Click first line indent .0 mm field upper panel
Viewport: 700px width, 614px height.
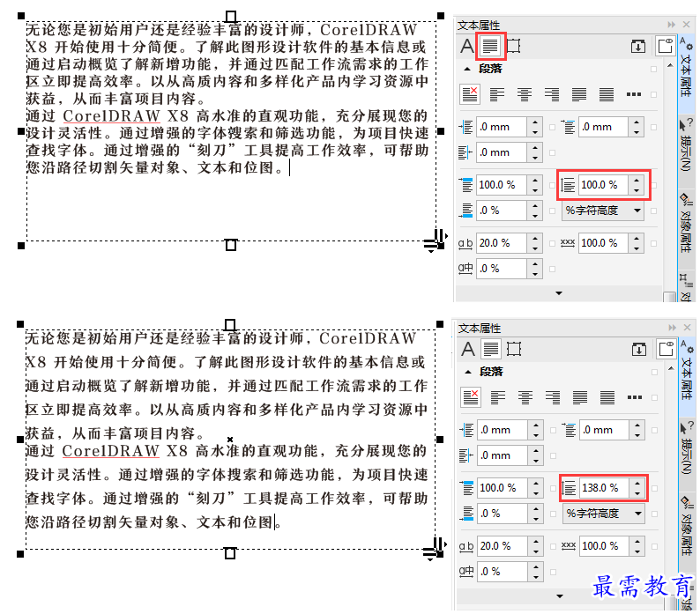(603, 127)
